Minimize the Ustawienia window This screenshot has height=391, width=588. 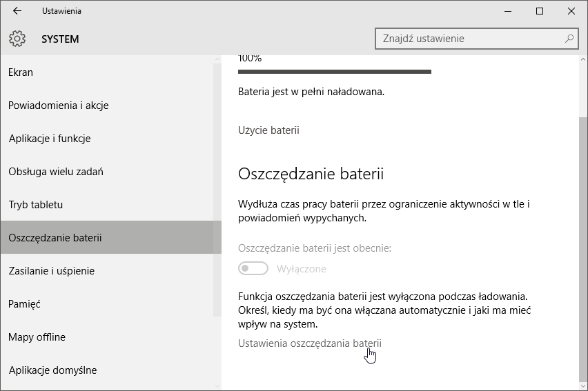508,11
